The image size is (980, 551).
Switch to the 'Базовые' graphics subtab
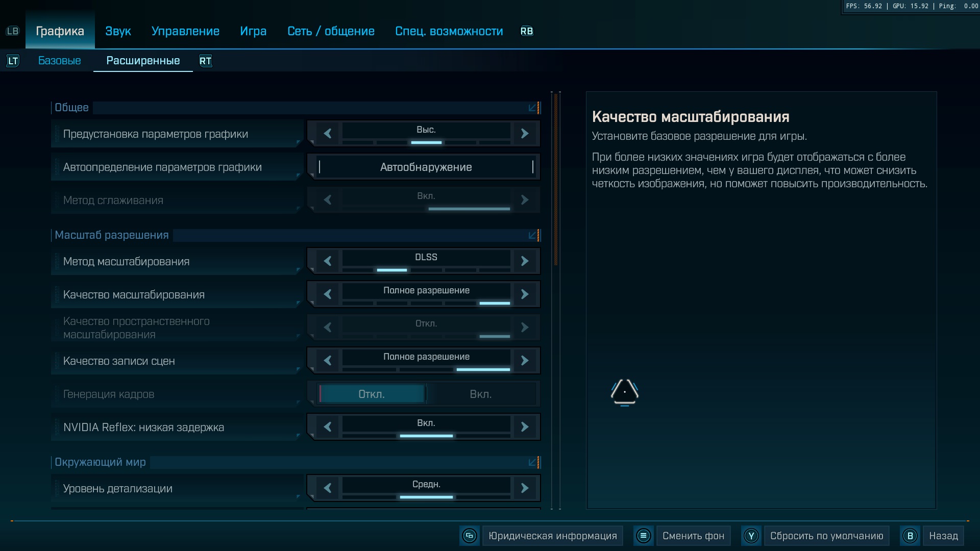tap(59, 61)
